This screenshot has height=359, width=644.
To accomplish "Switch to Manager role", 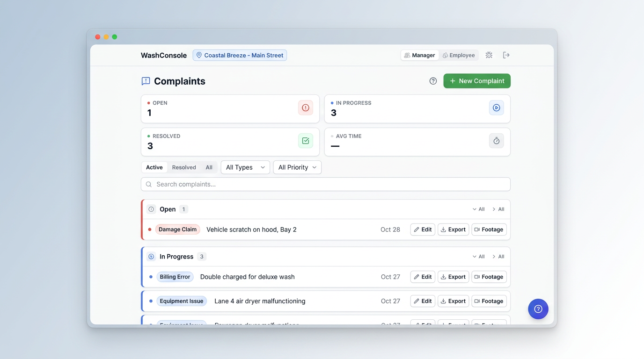I will (x=420, y=55).
